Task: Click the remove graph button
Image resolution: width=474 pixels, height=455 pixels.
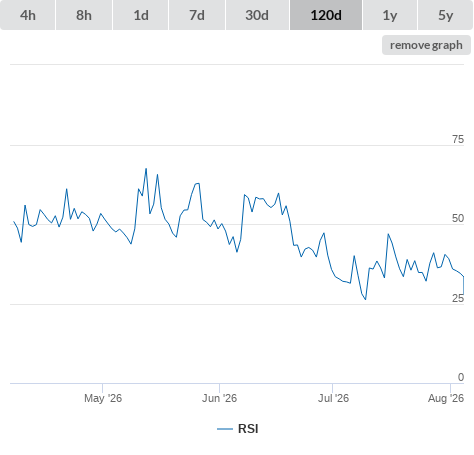Action: point(426,45)
